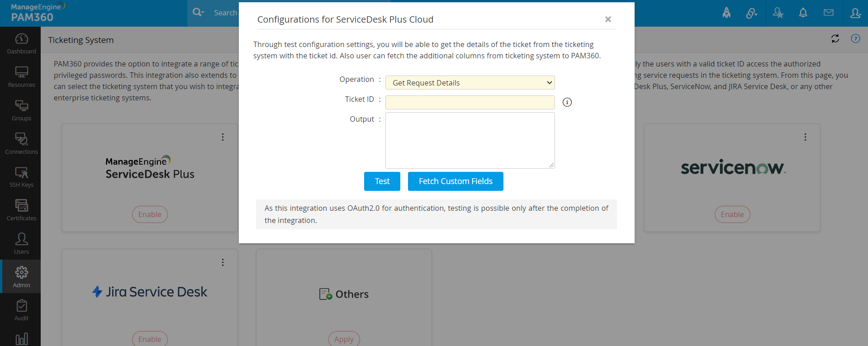The height and width of the screenshot is (346, 868).
Task: Expand the Operation dropdown
Action: (x=470, y=83)
